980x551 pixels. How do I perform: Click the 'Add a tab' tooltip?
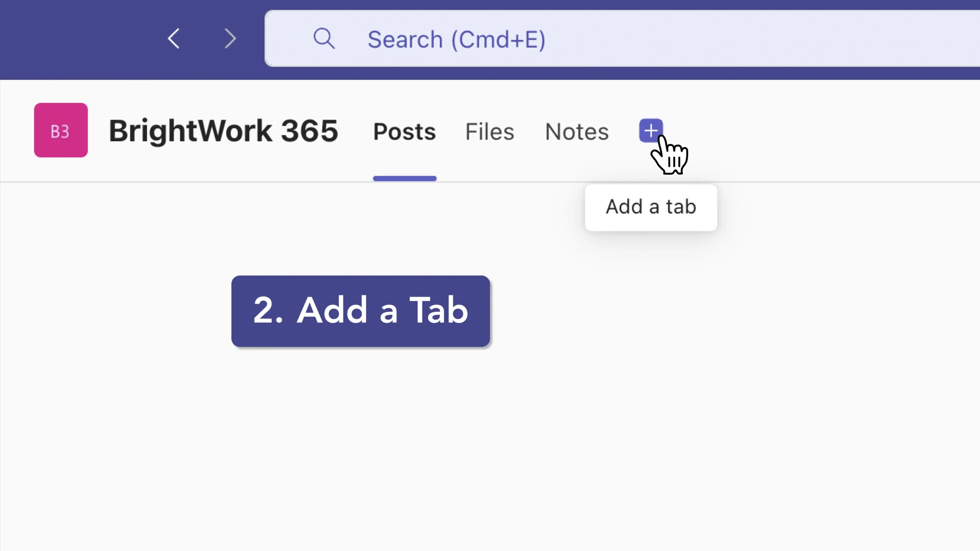[x=651, y=207]
